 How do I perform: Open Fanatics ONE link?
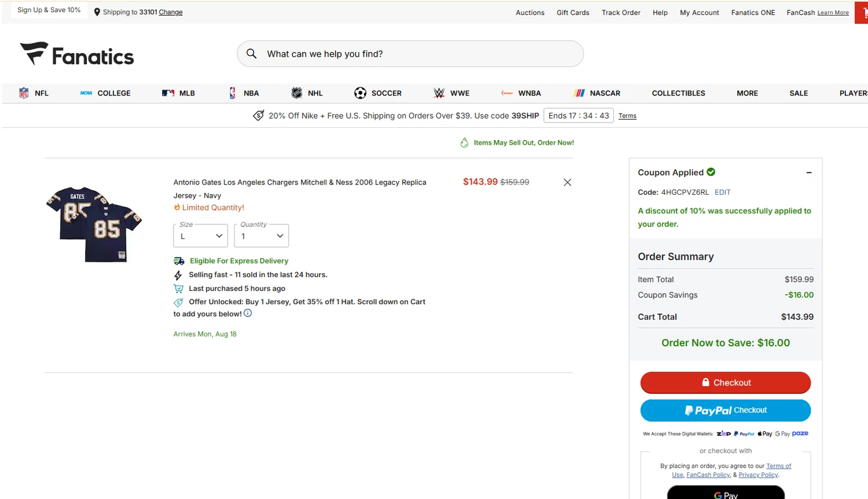(753, 13)
